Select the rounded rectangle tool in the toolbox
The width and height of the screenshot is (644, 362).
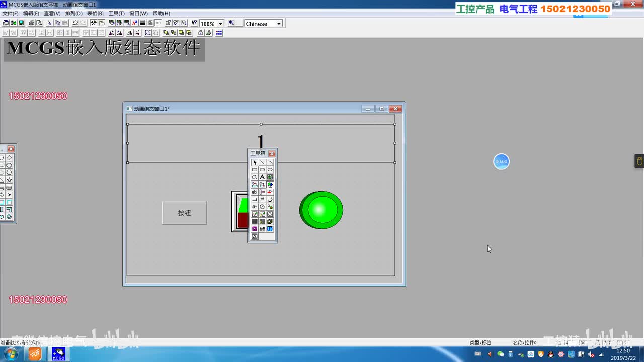pos(262,170)
